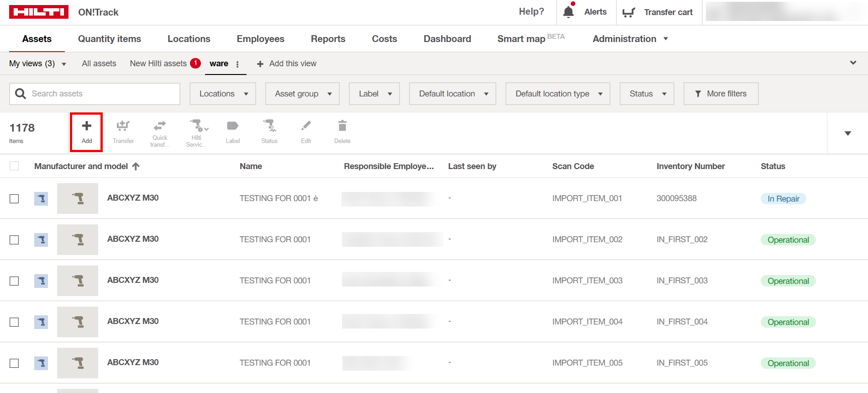Click the More filters button
The height and width of the screenshot is (393, 868).
(721, 94)
